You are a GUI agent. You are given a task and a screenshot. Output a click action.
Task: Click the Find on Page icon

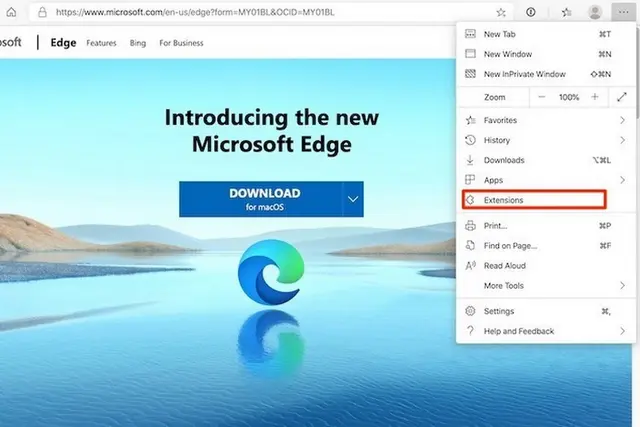pyautogui.click(x=470, y=245)
